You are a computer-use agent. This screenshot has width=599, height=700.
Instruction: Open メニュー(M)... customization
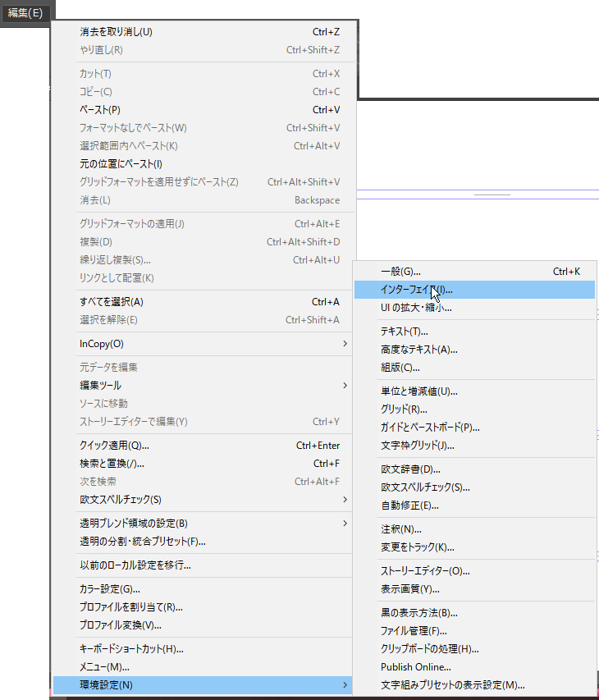point(205,667)
